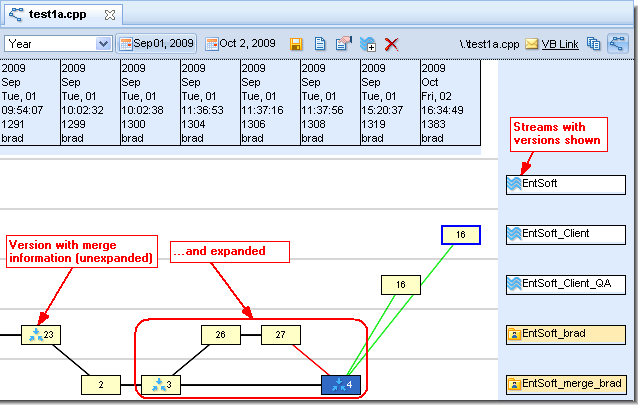Open the VB Link hyperlink

[x=559, y=44]
